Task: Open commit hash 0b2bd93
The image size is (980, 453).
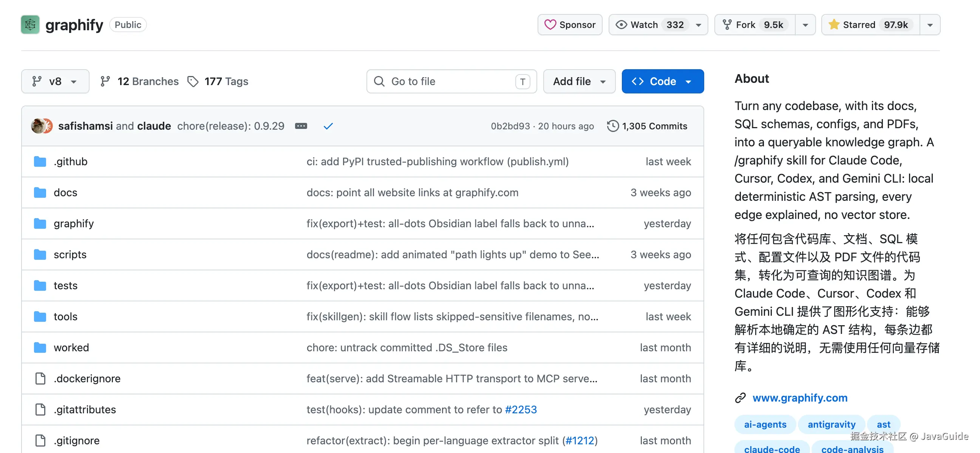Action: pos(510,126)
